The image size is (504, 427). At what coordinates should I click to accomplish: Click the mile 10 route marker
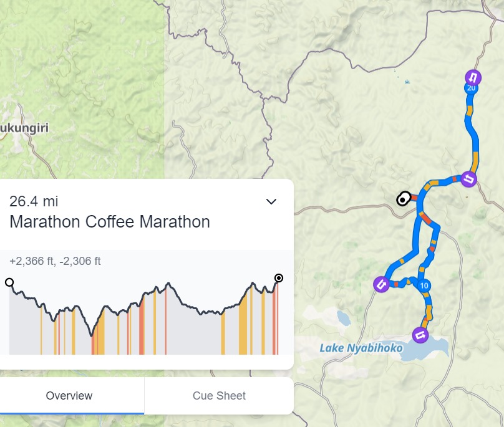click(x=425, y=285)
